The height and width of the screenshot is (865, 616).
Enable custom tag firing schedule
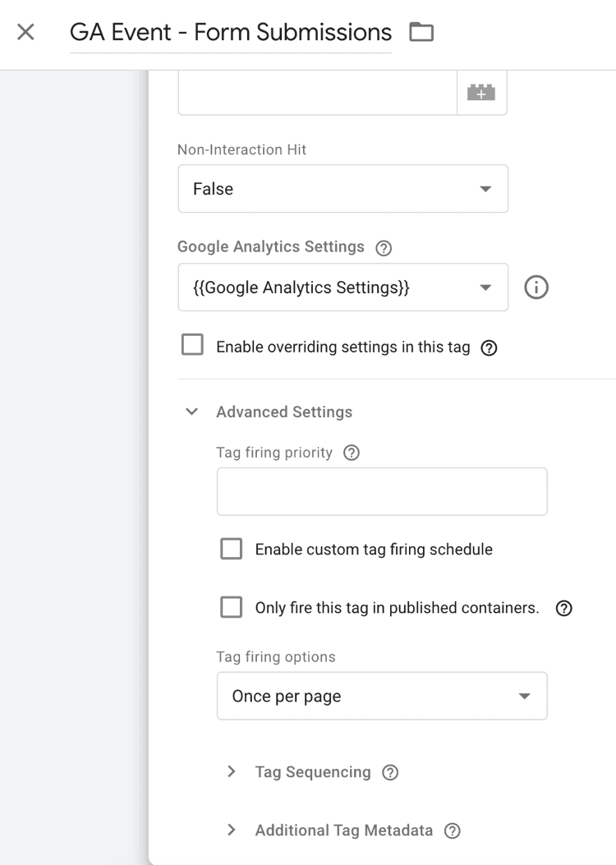[x=231, y=548]
